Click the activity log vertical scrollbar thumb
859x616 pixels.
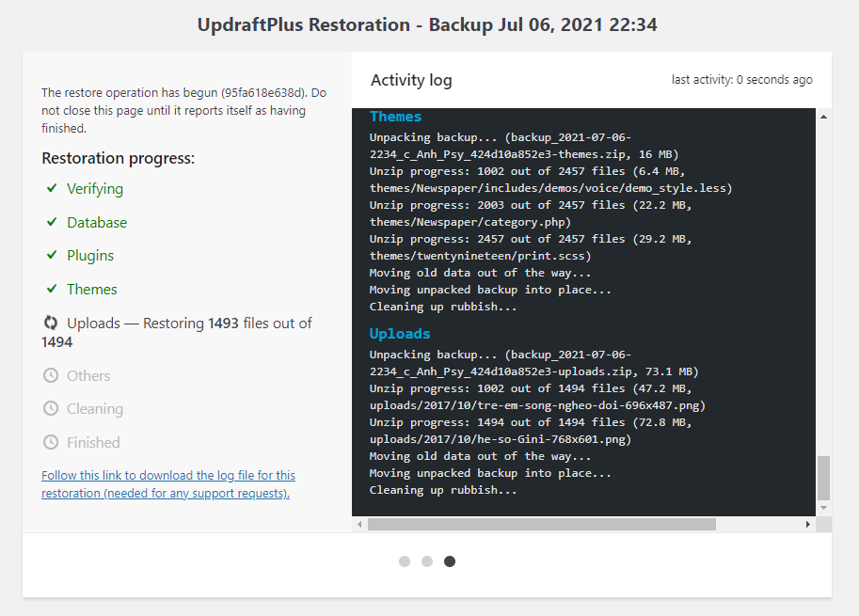[x=824, y=479]
